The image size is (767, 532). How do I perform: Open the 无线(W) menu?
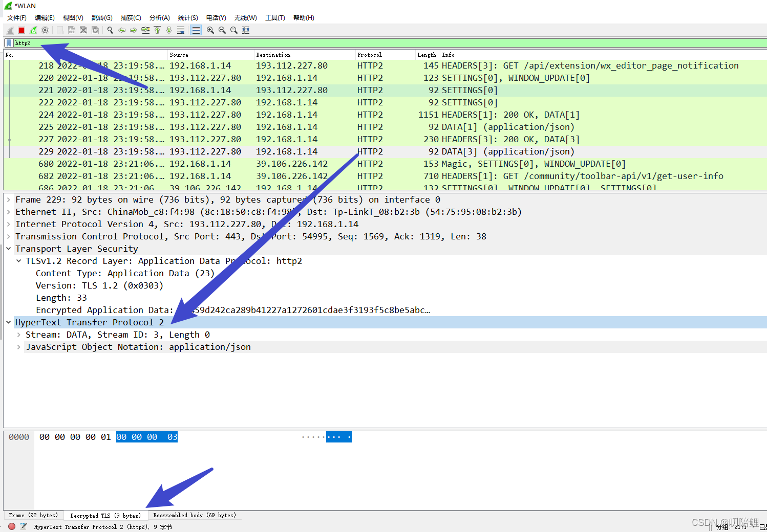tap(246, 18)
